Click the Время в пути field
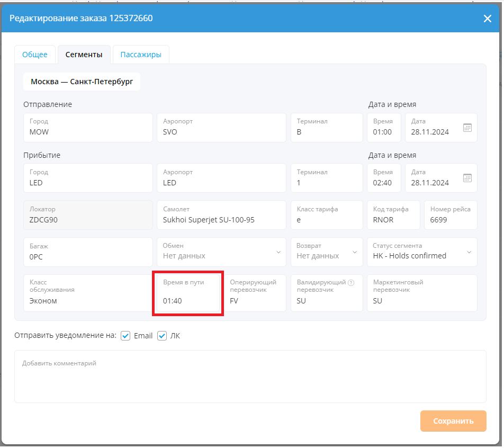Image resolution: width=504 pixels, height=448 pixels. [x=188, y=293]
